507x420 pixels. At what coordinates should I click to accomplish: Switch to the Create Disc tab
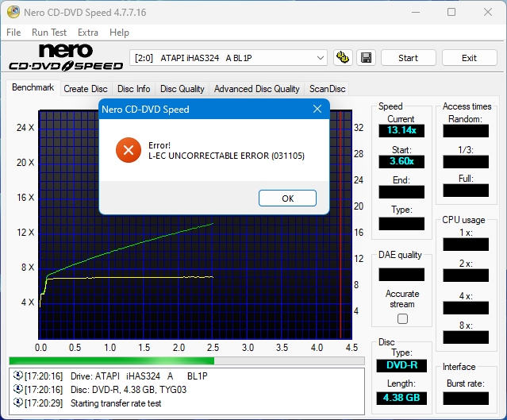pos(86,89)
